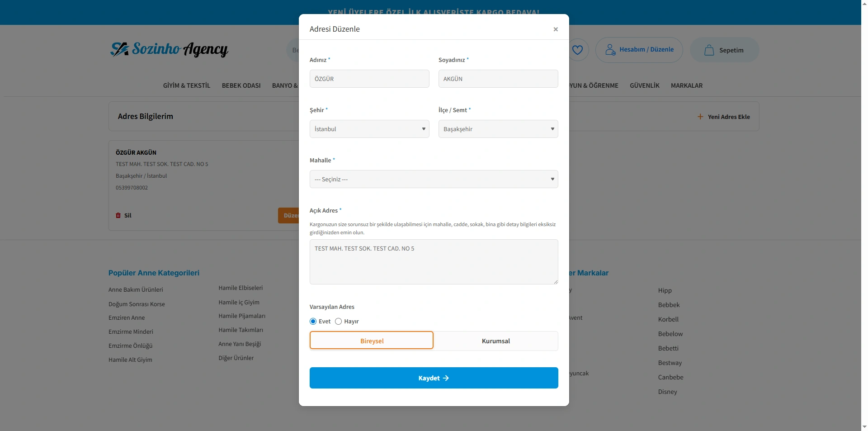Click the Sepetim shopping bag icon
The width and height of the screenshot is (868, 431).
[709, 50]
